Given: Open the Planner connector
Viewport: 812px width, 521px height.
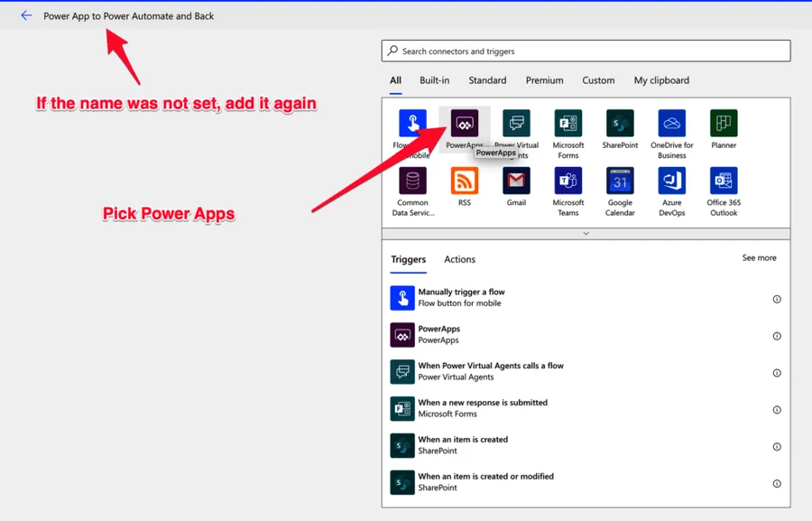Looking at the screenshot, I should click(724, 123).
